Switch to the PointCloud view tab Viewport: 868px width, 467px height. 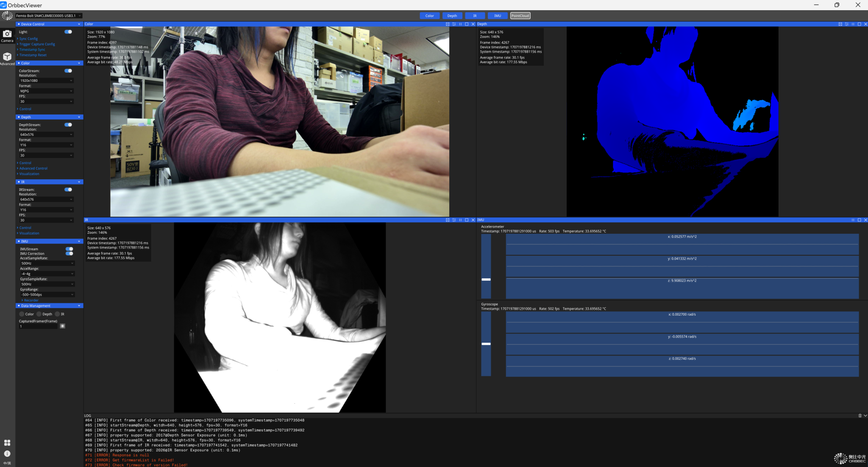coord(520,16)
